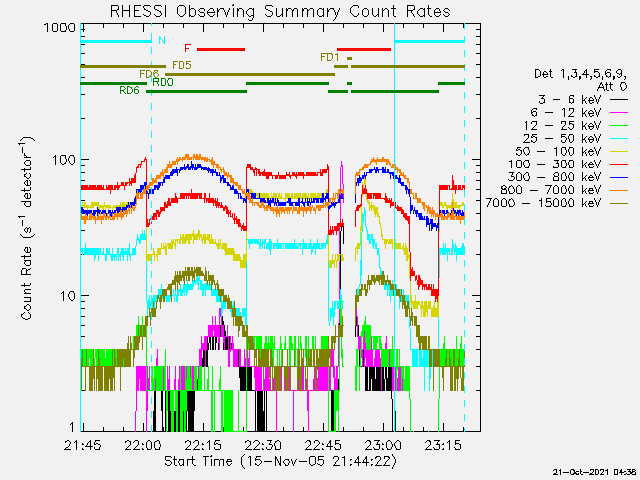Click the 22:00 time axis tick label

144,445
